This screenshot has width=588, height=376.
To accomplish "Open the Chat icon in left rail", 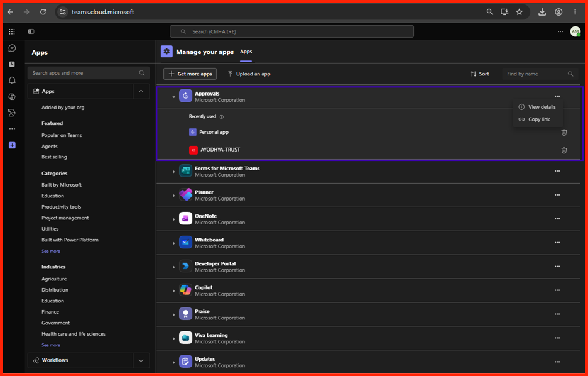I will [12, 48].
